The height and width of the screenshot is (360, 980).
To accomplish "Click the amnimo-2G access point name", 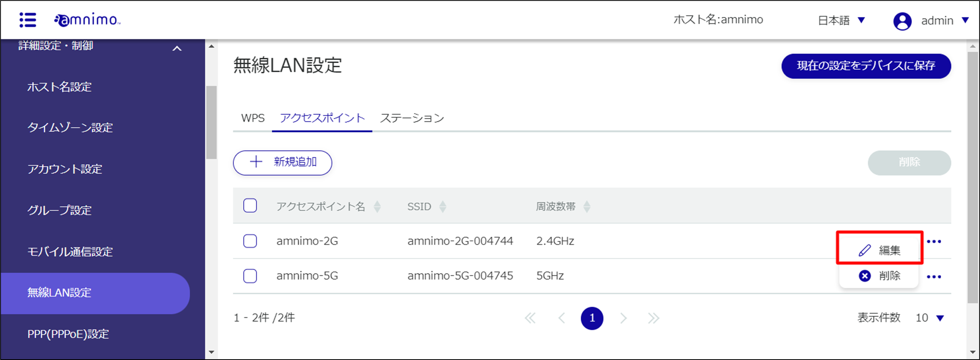I will click(307, 241).
